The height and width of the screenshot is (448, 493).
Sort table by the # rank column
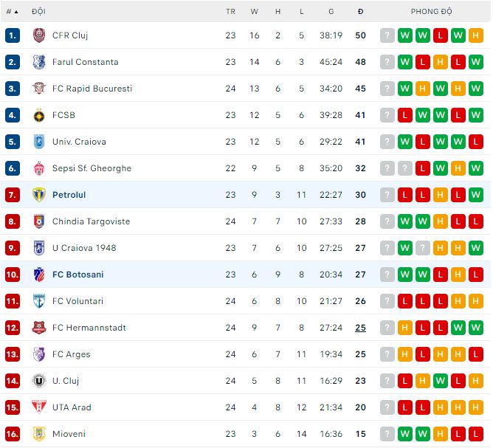[x=12, y=12]
